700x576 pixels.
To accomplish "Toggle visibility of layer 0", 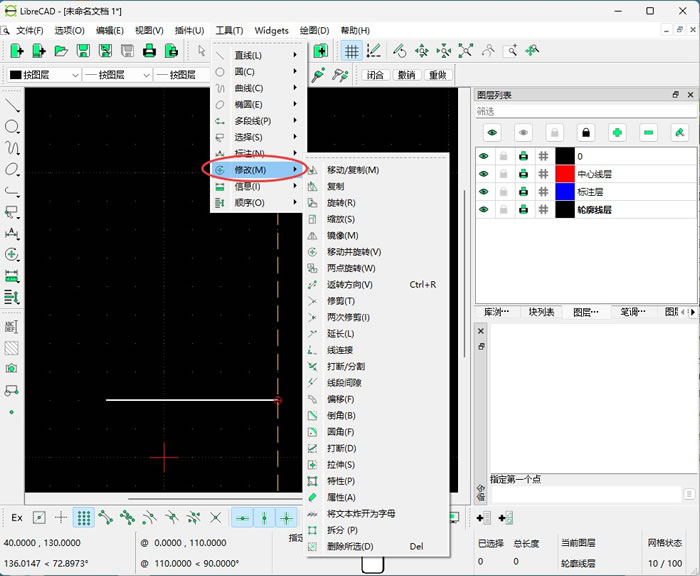I will [x=484, y=156].
